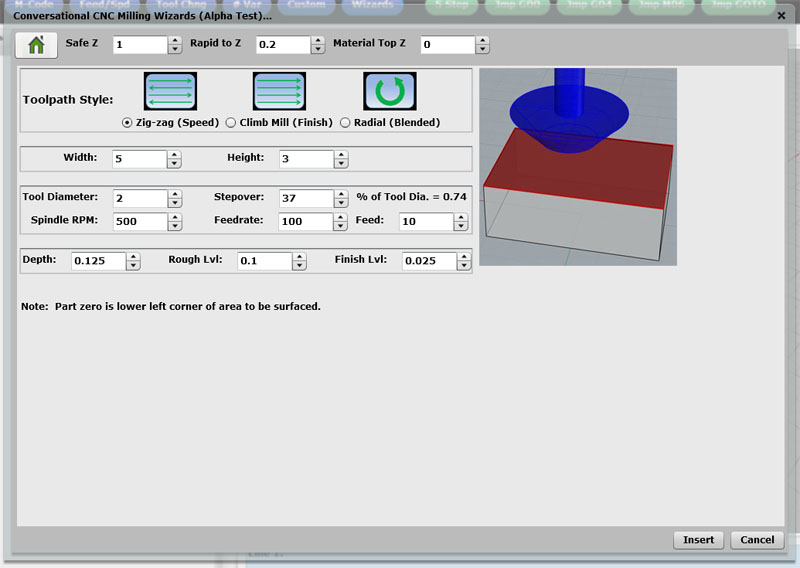800x568 pixels.
Task: Decrease the Tool Diameter value
Action: tap(175, 203)
